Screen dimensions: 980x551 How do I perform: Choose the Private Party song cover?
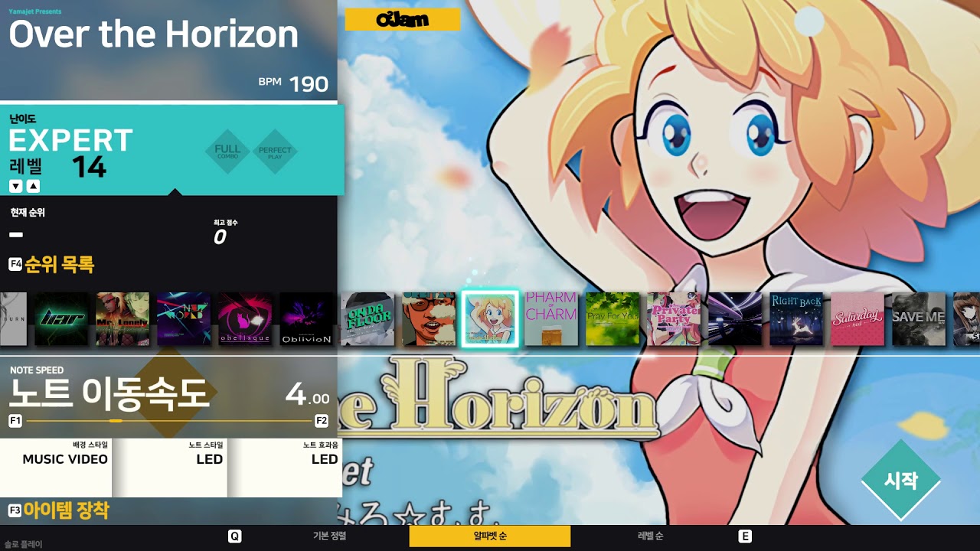674,319
